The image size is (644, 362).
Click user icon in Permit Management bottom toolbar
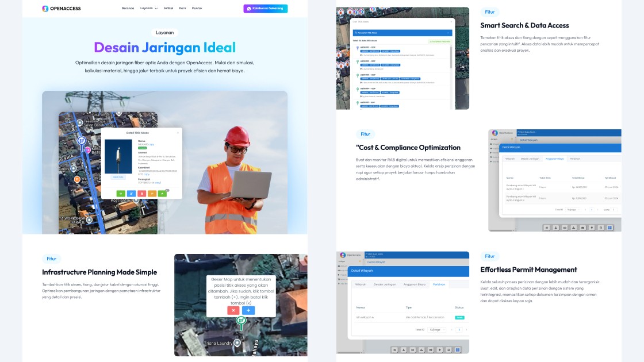pos(404,350)
